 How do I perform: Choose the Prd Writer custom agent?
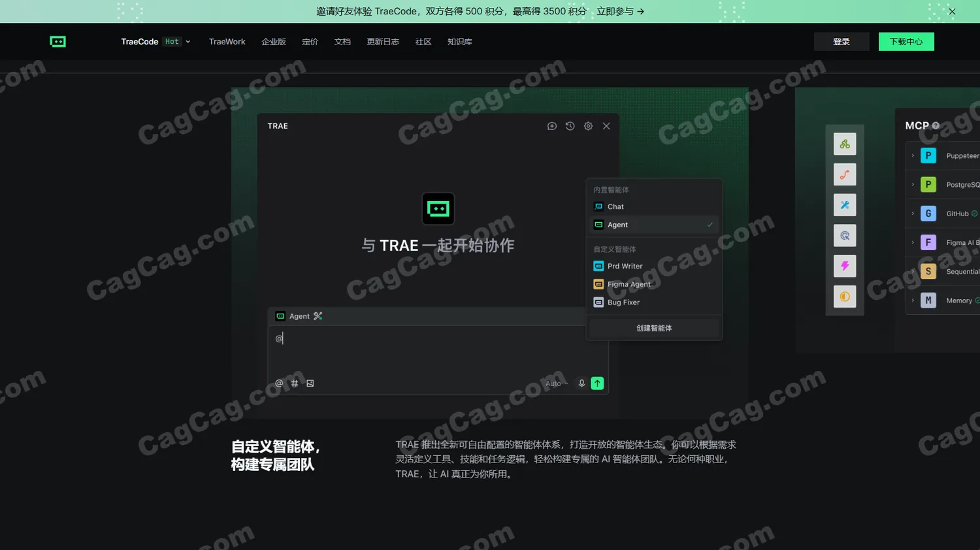[654, 266]
